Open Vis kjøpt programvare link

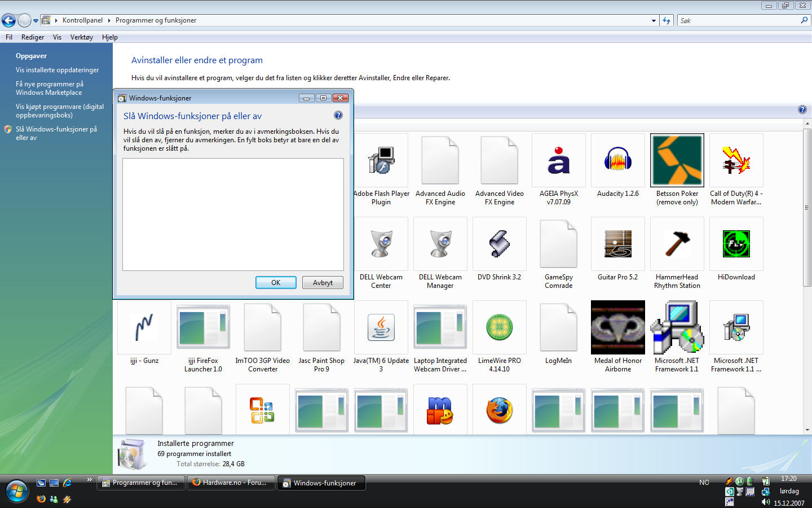tap(60, 111)
